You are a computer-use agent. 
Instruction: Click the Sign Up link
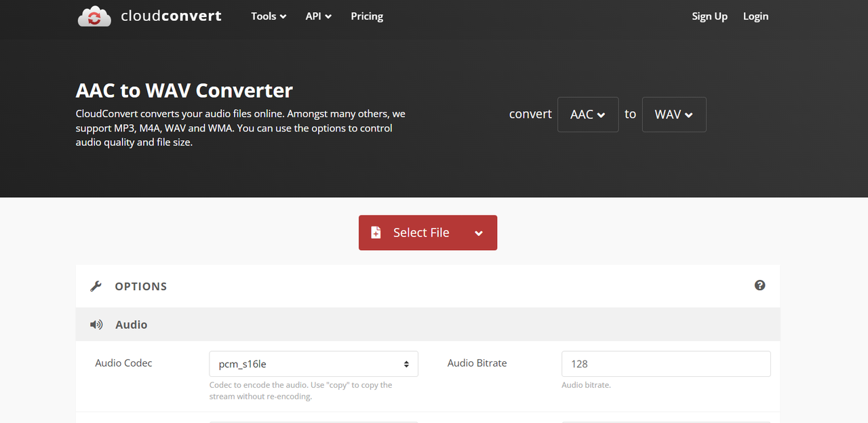coord(709,16)
